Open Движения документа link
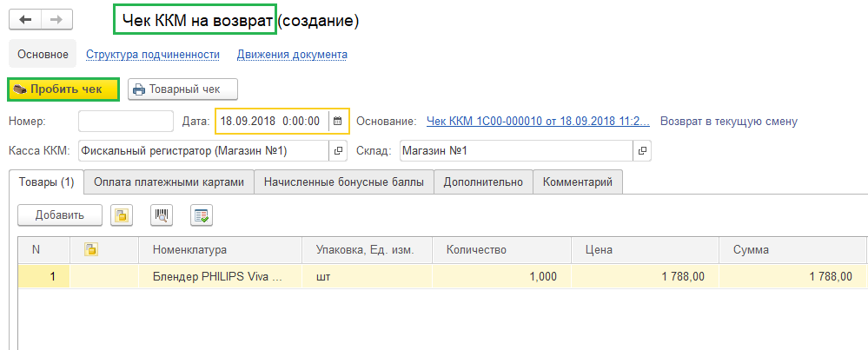This screenshot has width=868, height=350. pyautogui.click(x=292, y=54)
